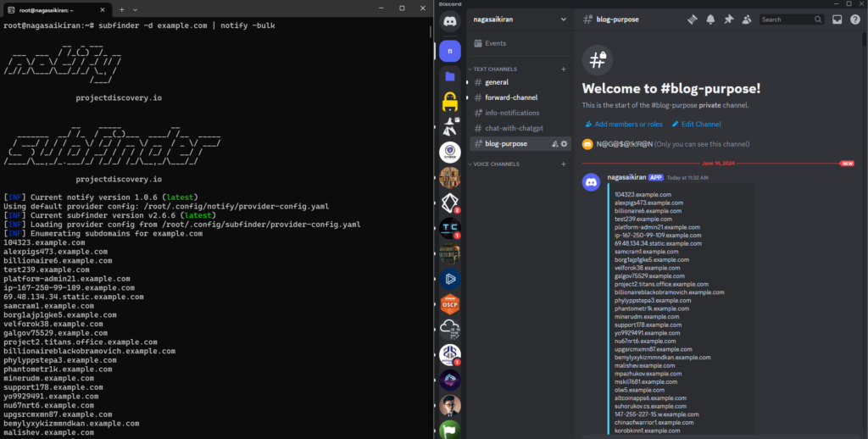
Task: Create invite for blog-purpose channel
Action: coord(554,144)
